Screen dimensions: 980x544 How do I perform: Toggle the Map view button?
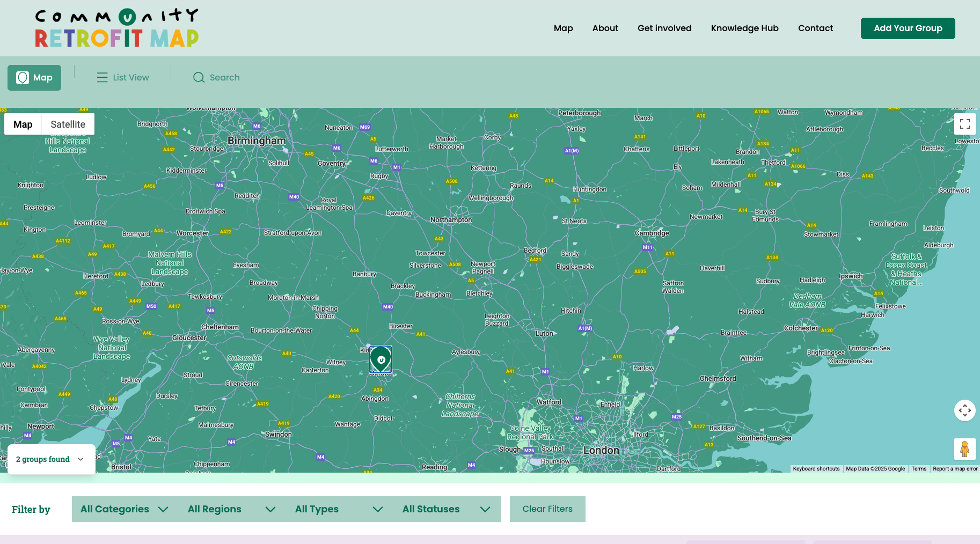pos(34,77)
